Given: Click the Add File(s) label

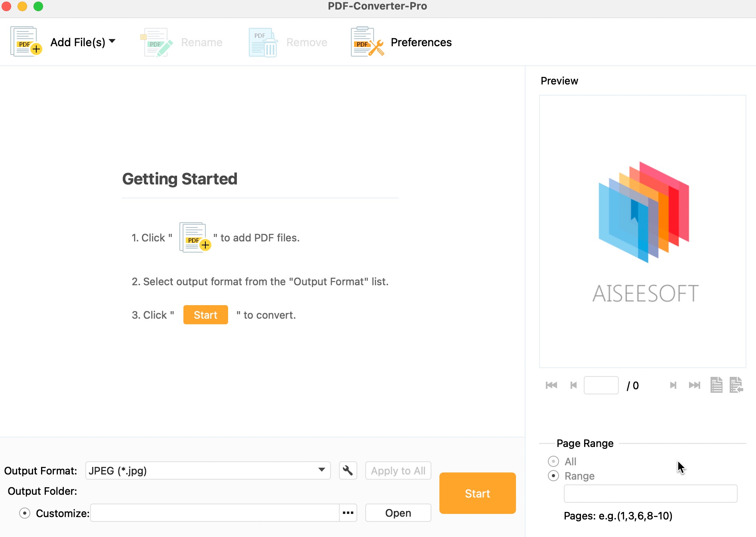Looking at the screenshot, I should pyautogui.click(x=78, y=42).
